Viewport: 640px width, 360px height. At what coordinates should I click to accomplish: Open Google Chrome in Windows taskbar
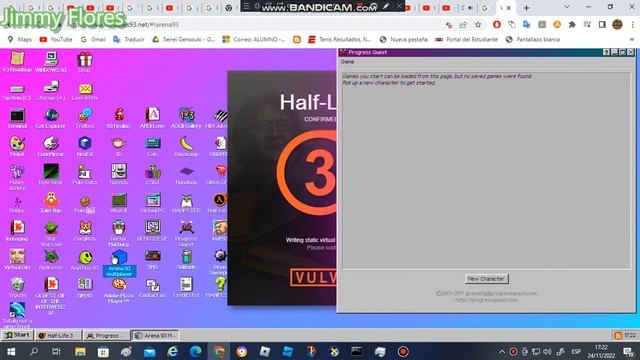(x=219, y=351)
